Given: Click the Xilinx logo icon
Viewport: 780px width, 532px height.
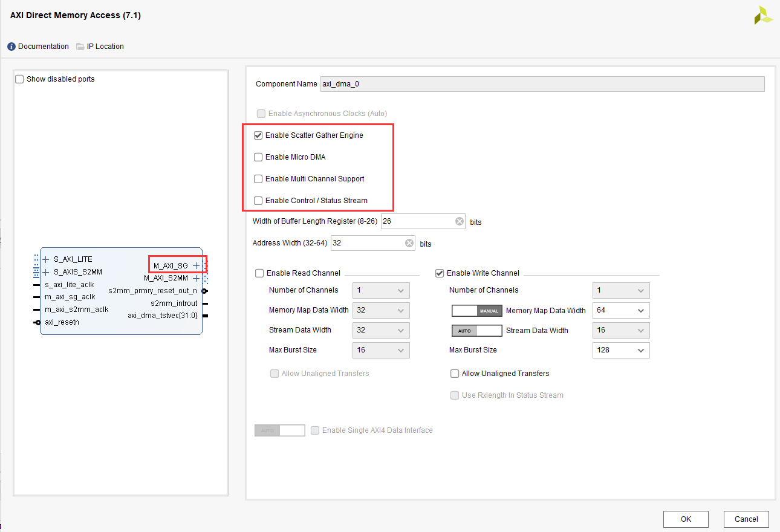Looking at the screenshot, I should tap(763, 16).
